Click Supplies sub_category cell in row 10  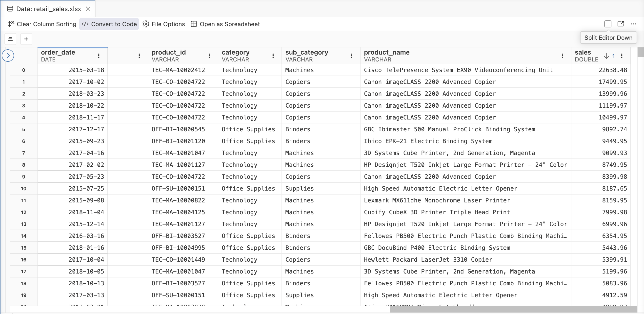(321, 189)
